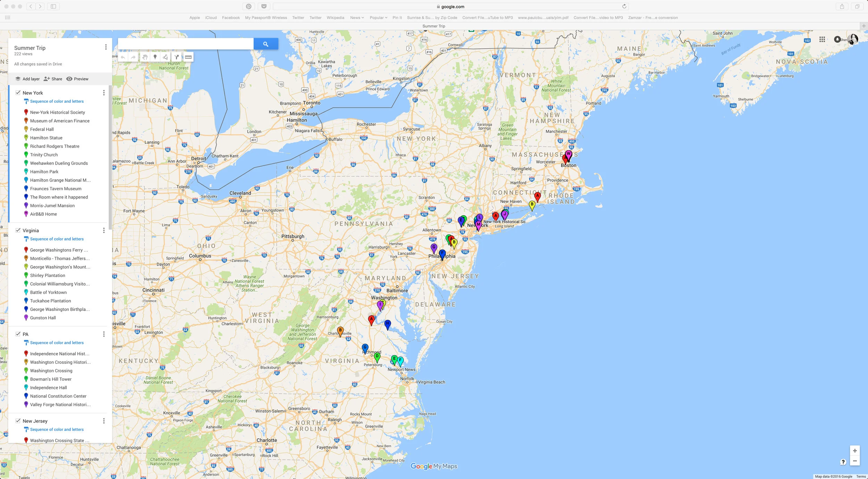Click the Add layer button
The width and height of the screenshot is (868, 479).
27,79
